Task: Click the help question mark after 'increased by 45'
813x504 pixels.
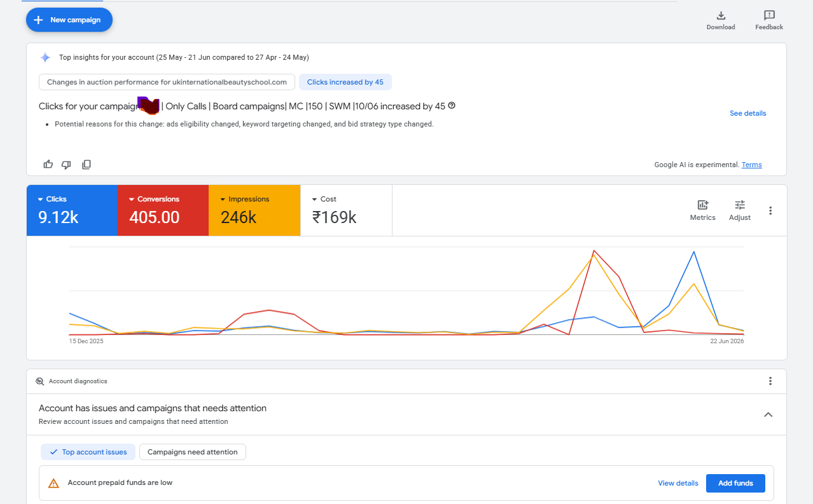Action: tap(452, 106)
